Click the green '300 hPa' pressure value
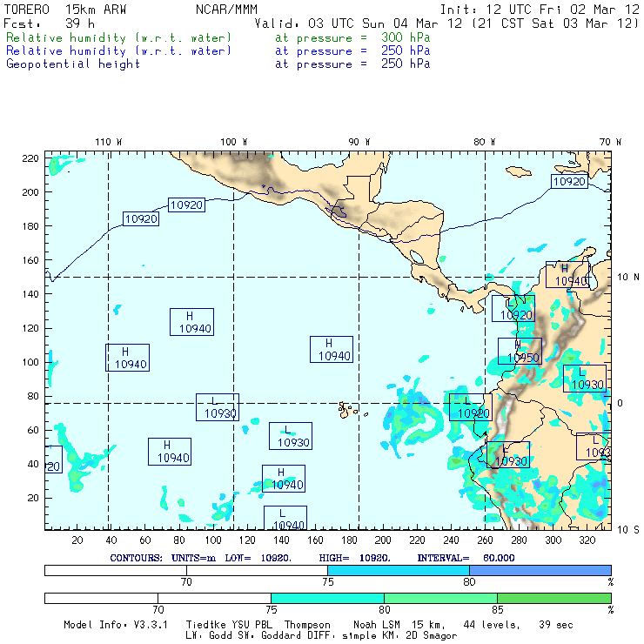644x644 pixels. (406, 37)
